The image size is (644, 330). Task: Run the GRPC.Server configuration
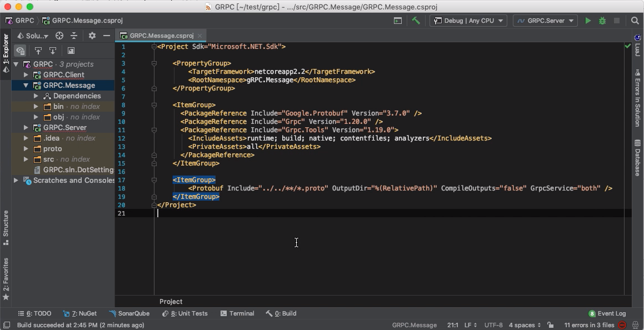click(x=588, y=21)
